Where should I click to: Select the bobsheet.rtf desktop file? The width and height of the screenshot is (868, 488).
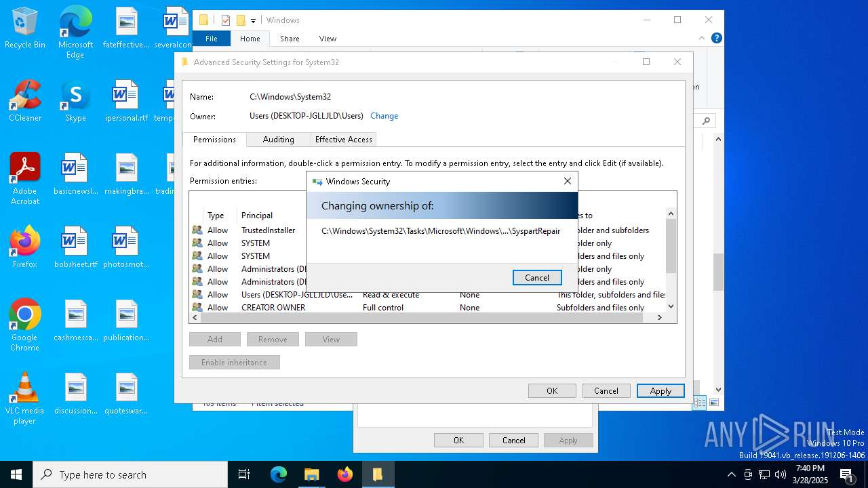pyautogui.click(x=75, y=247)
